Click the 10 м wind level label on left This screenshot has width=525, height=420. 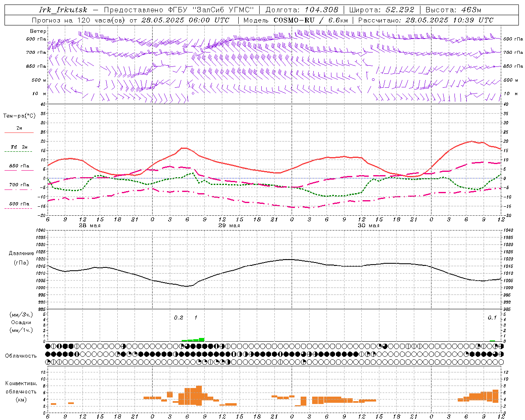pyautogui.click(x=39, y=94)
